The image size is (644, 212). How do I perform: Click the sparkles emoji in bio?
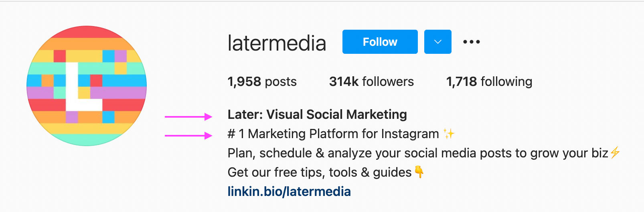tap(449, 133)
